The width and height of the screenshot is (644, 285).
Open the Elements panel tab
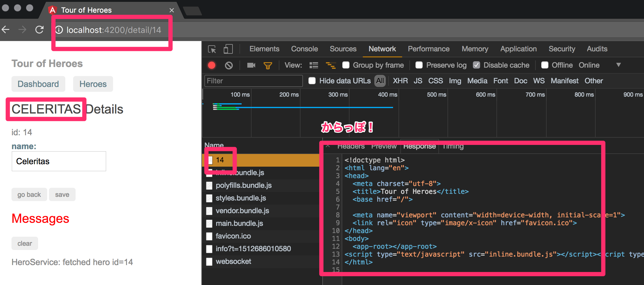264,49
